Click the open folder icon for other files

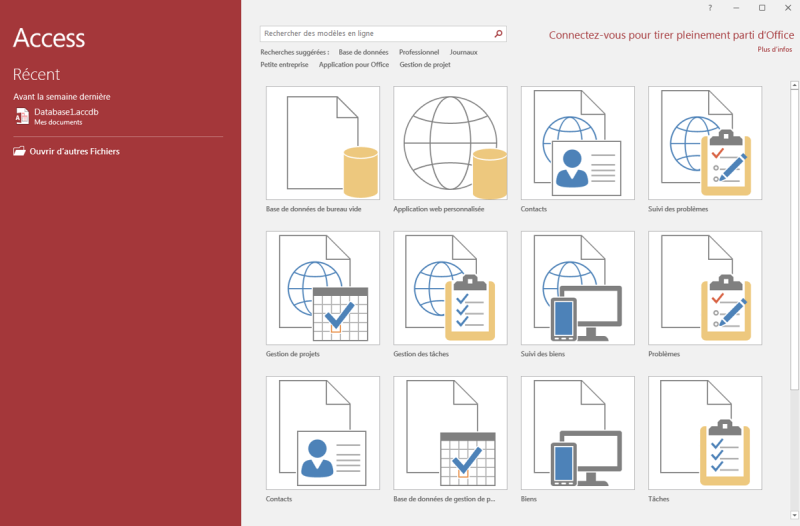pyautogui.click(x=19, y=151)
